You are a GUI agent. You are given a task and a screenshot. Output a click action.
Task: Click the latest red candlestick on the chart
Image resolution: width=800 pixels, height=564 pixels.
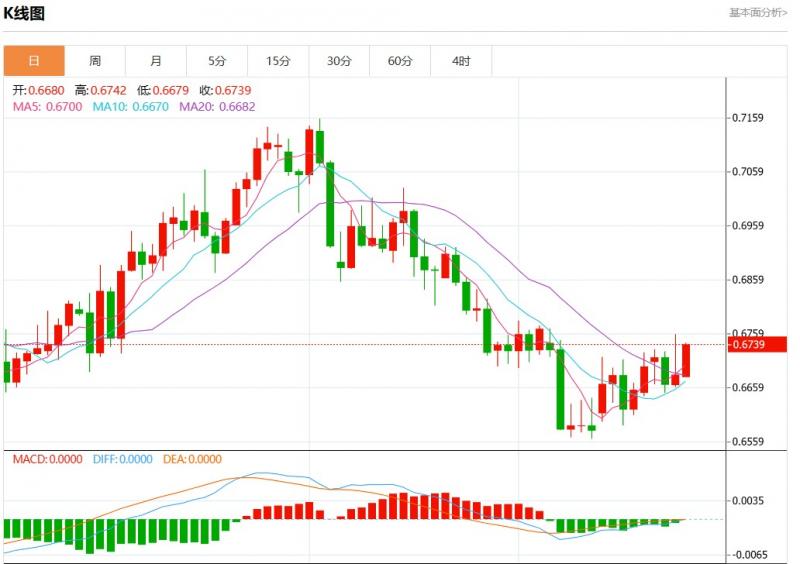coord(686,360)
